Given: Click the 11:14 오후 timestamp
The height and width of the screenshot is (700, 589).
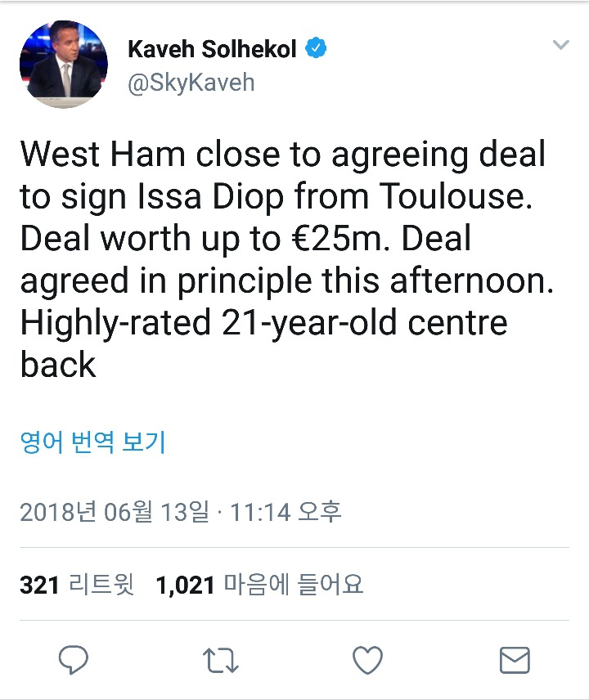Looking at the screenshot, I should tap(286, 512).
